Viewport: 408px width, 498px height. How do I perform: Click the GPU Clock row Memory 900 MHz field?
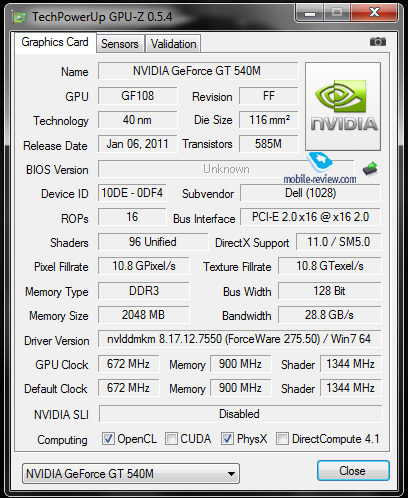click(x=241, y=364)
